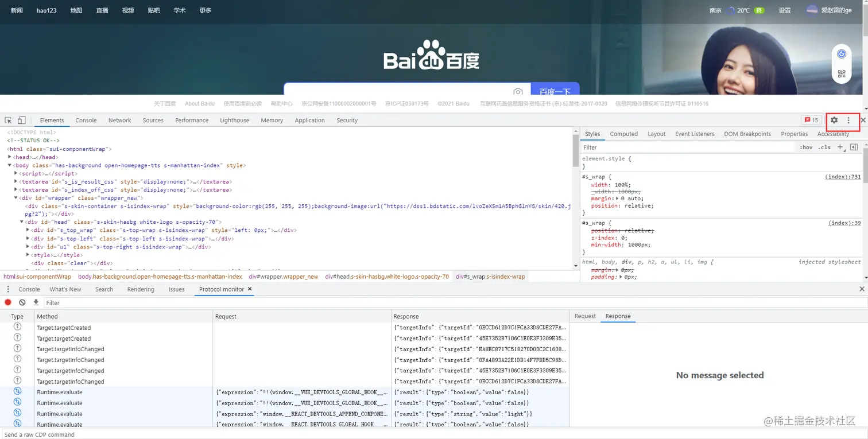Click div#s_wrap.s-isindex-wrap breadcrumb

point(490,277)
